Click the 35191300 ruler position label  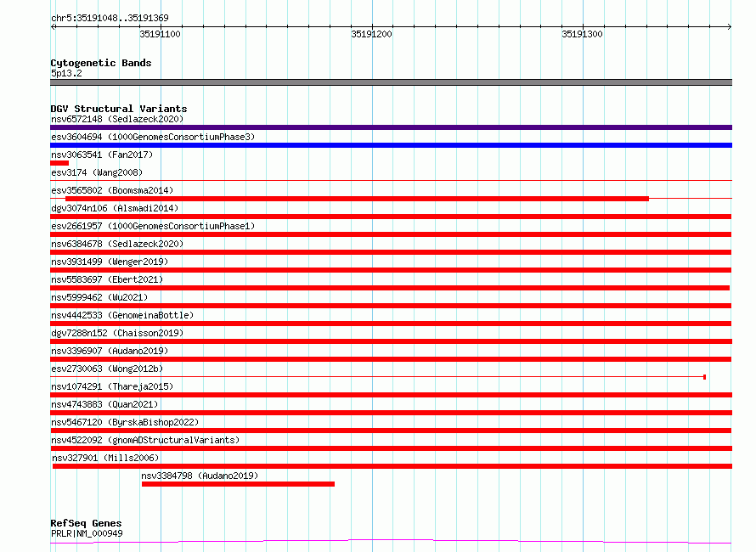coord(582,34)
